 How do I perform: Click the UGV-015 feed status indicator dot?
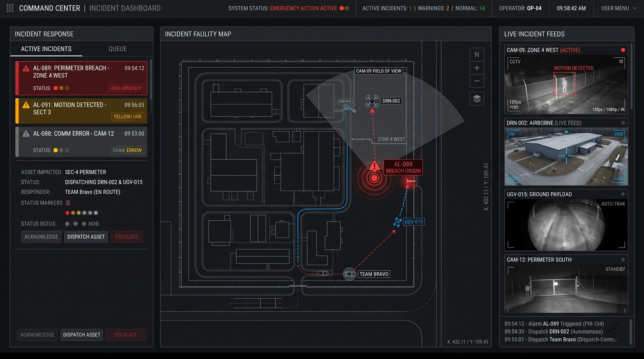point(623,194)
